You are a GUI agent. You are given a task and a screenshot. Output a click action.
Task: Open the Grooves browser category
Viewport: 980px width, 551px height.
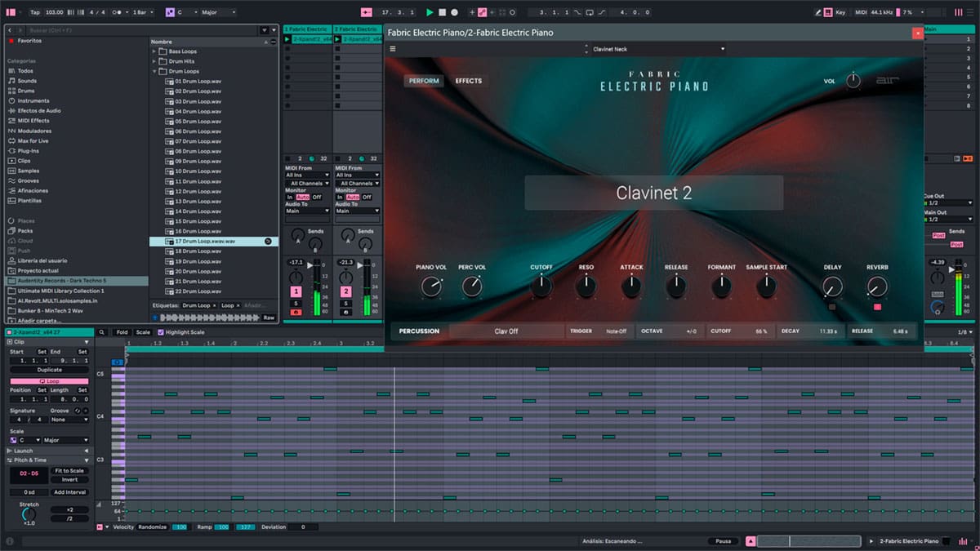(x=28, y=180)
